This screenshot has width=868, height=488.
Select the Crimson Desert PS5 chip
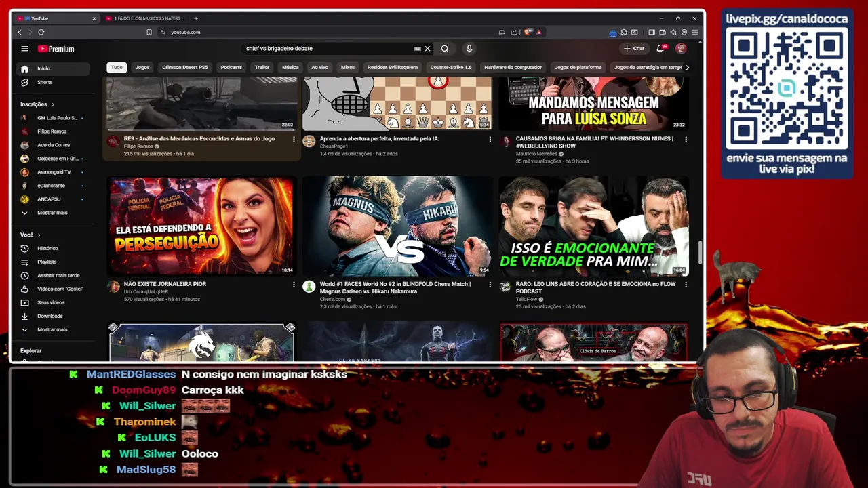(x=185, y=67)
